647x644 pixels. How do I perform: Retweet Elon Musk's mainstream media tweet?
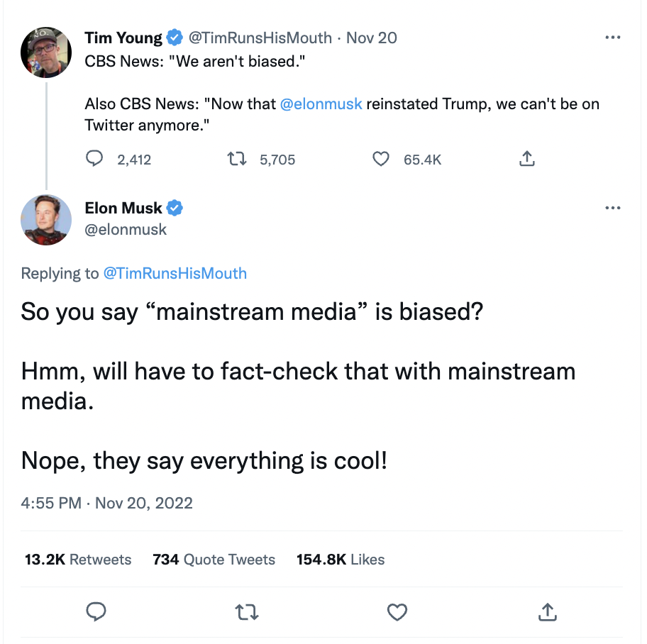pyautogui.click(x=247, y=611)
